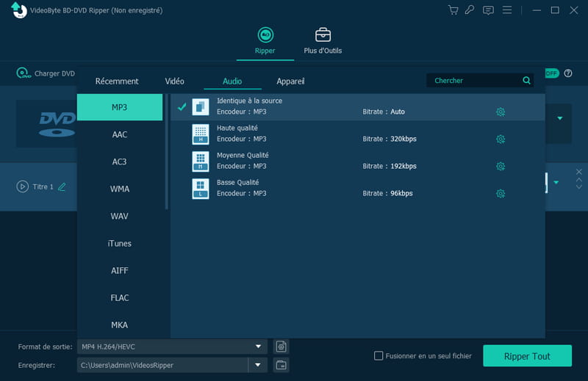Viewport: 588px width, 381px height.
Task: Select the FLAC audio format
Action: 120,298
